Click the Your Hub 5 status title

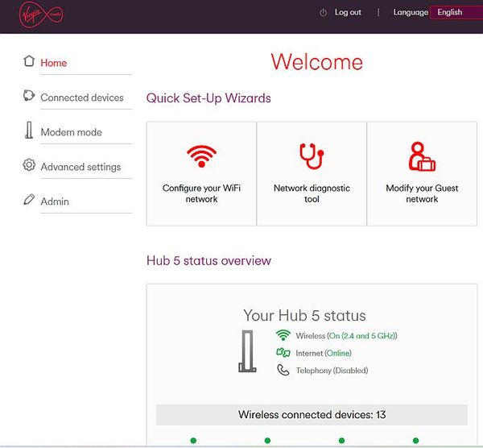(304, 315)
